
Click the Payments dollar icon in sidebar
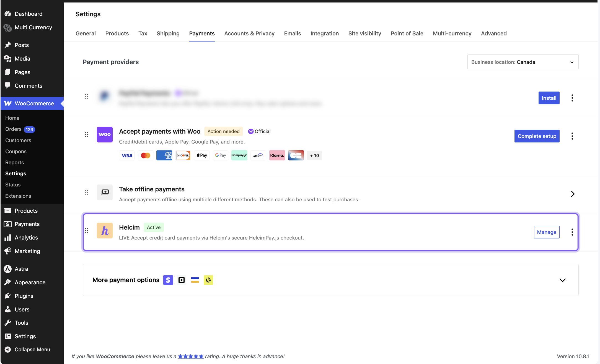click(8, 224)
